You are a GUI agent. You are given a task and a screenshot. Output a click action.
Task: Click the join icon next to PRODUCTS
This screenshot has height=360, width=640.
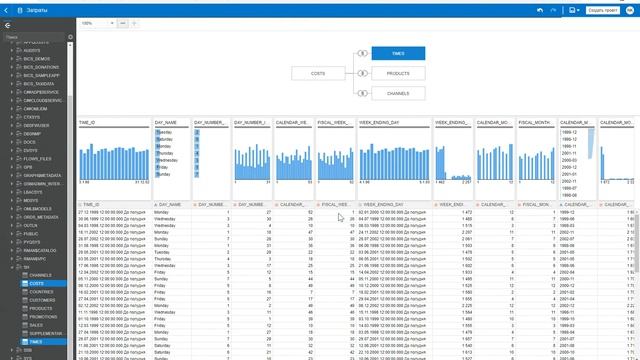click(x=362, y=73)
